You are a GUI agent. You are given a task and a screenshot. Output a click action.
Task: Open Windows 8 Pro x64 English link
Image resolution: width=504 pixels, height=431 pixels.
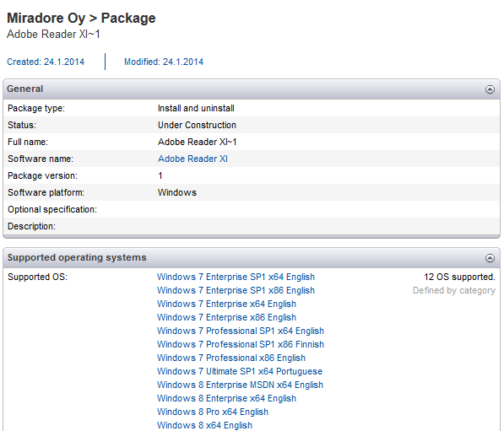(213, 412)
